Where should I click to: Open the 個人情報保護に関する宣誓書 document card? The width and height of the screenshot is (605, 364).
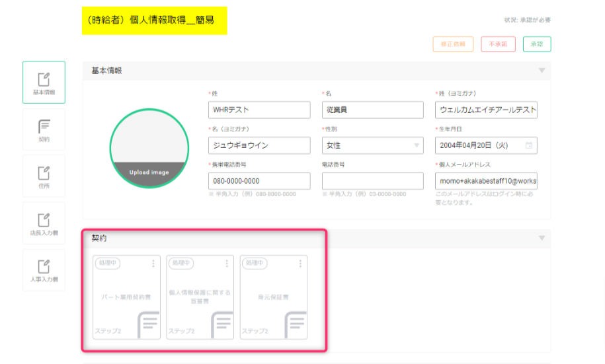click(200, 297)
